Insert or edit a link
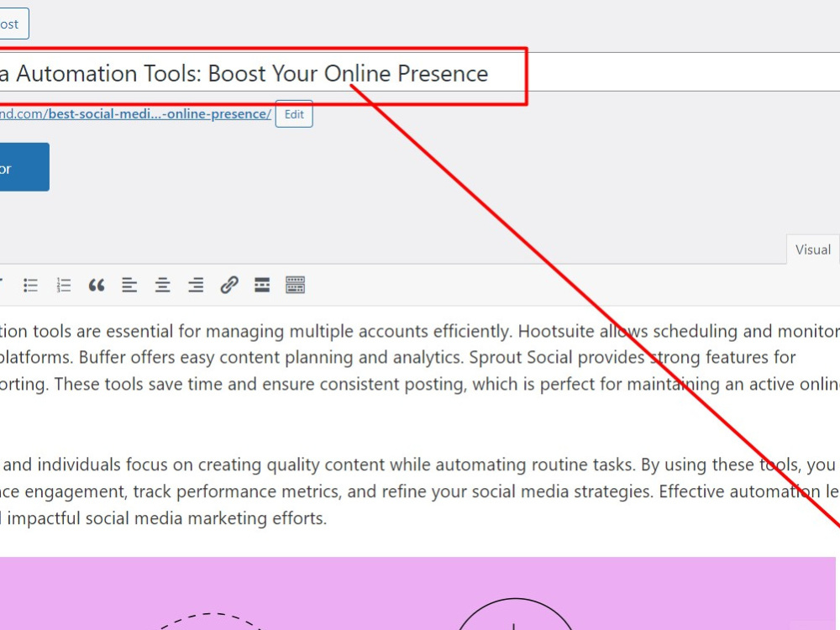The image size is (840, 630). point(229,285)
